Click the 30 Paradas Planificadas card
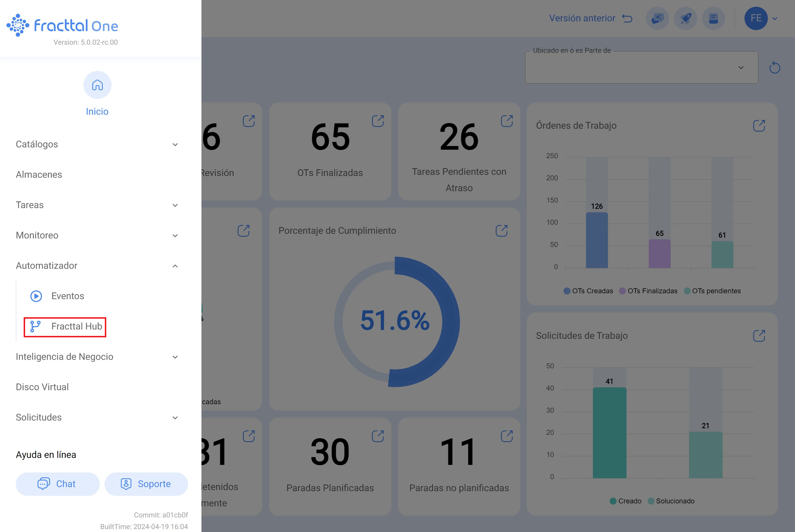The width and height of the screenshot is (795, 532). [x=330, y=467]
